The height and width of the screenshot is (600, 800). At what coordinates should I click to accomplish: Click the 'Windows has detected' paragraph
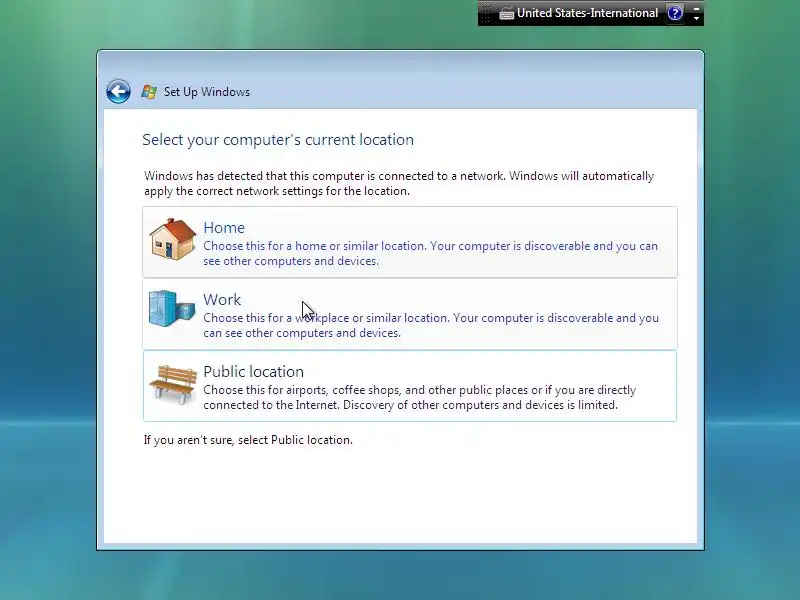click(x=399, y=183)
